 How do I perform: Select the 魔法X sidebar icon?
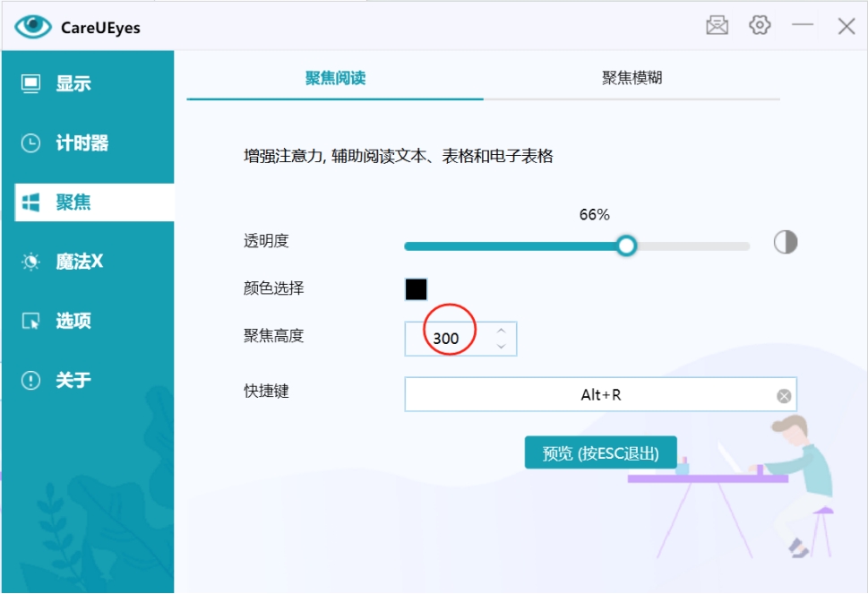(x=30, y=262)
